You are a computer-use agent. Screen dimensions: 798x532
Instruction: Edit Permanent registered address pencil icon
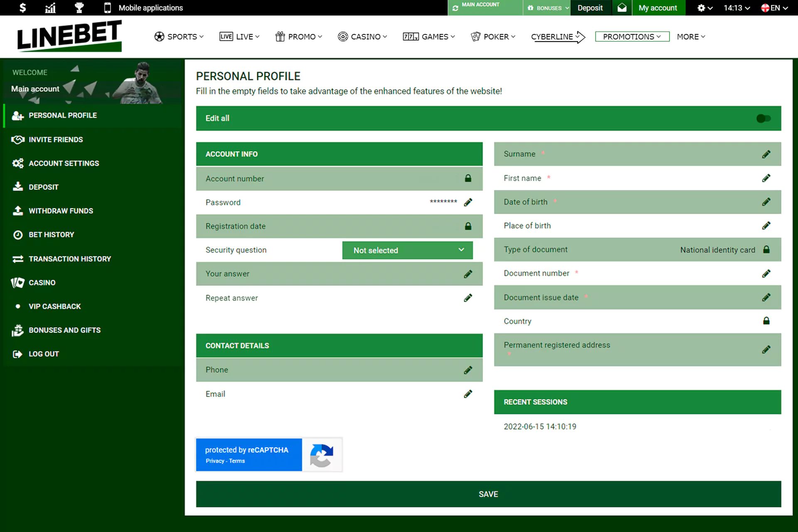[x=766, y=350]
